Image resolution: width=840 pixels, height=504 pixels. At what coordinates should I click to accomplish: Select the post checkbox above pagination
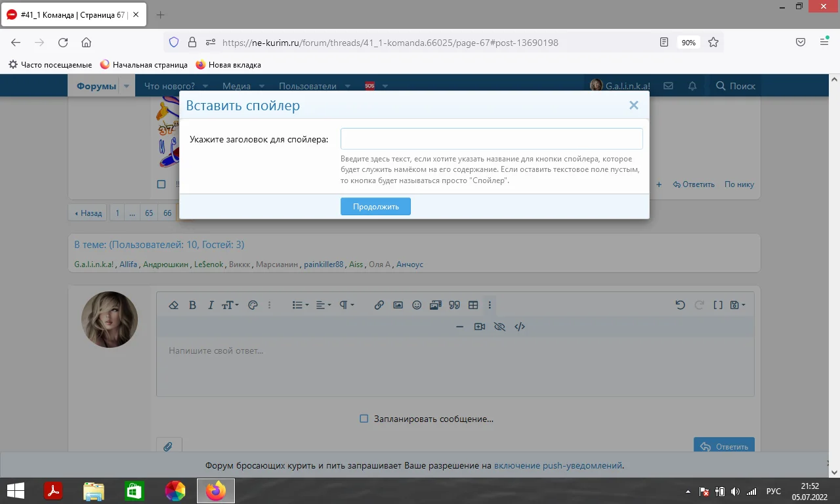[x=161, y=184]
